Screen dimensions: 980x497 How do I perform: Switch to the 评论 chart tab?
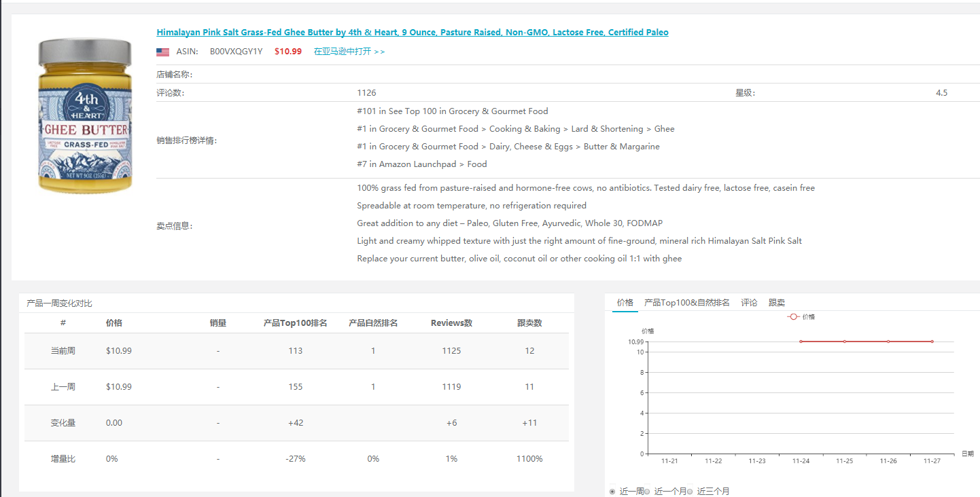[x=750, y=303]
